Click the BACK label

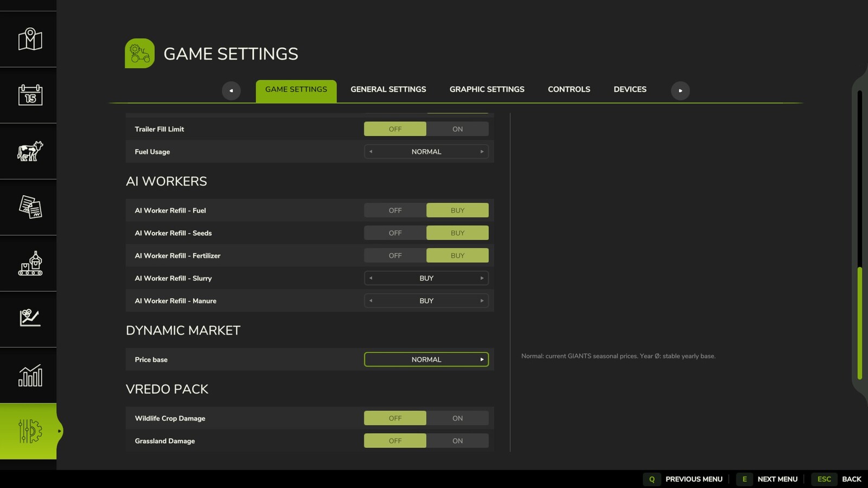coord(852,479)
